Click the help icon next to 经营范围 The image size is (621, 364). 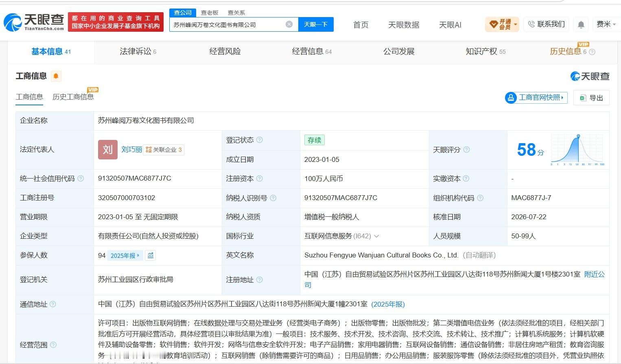(53, 345)
